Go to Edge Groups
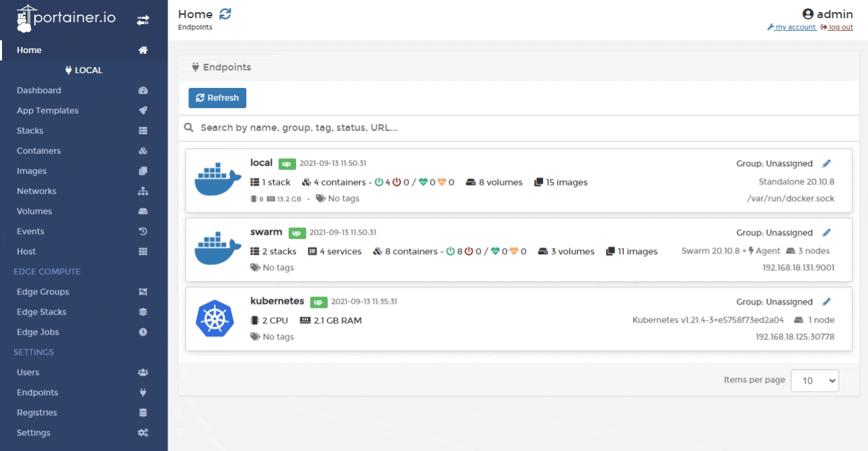Image resolution: width=868 pixels, height=451 pixels. [x=43, y=292]
